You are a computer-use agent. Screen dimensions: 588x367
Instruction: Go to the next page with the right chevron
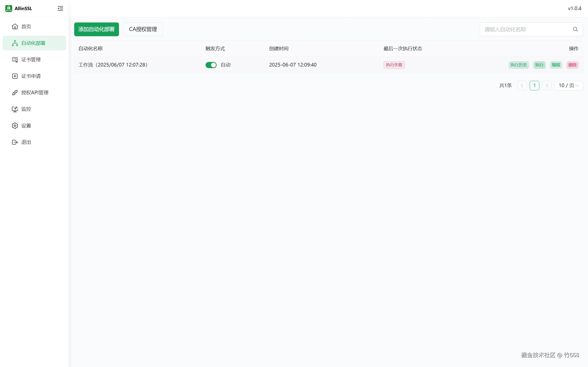547,86
